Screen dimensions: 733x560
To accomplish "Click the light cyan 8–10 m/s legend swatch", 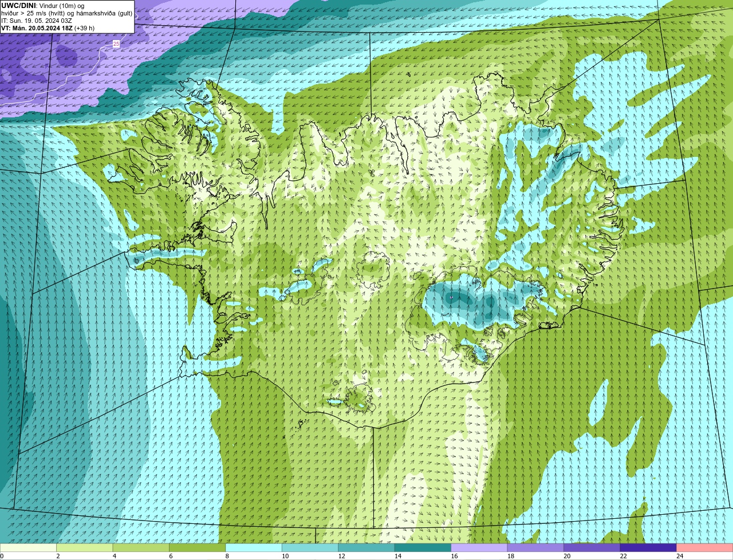I will pos(254,548).
